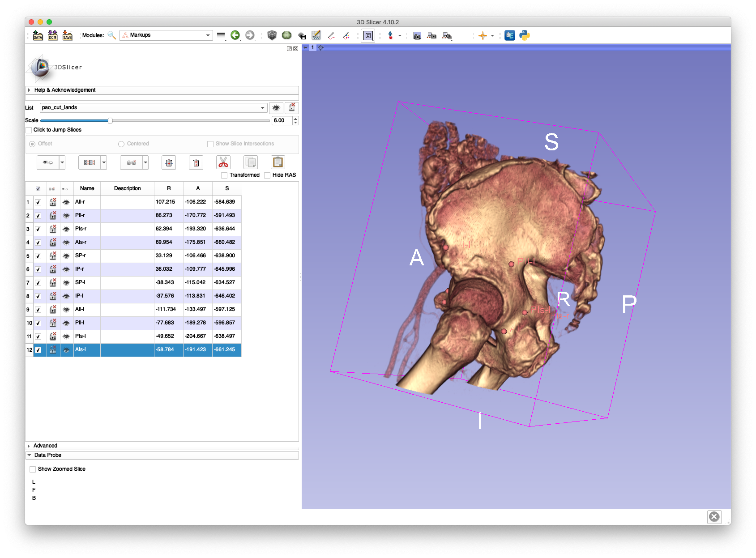Paste fiducials with clipboard icon
The image size is (756, 558).
point(278,162)
